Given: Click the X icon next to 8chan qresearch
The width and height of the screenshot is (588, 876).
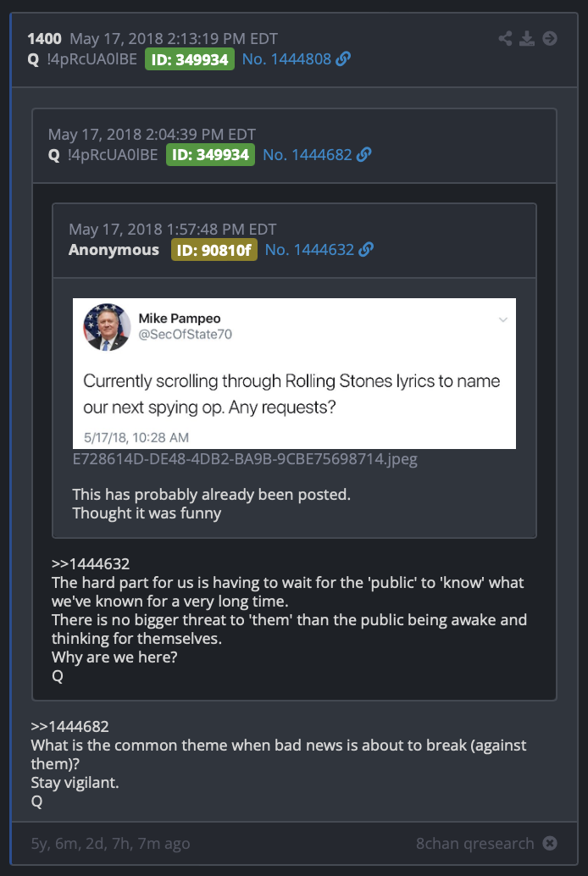Looking at the screenshot, I should pyautogui.click(x=550, y=843).
